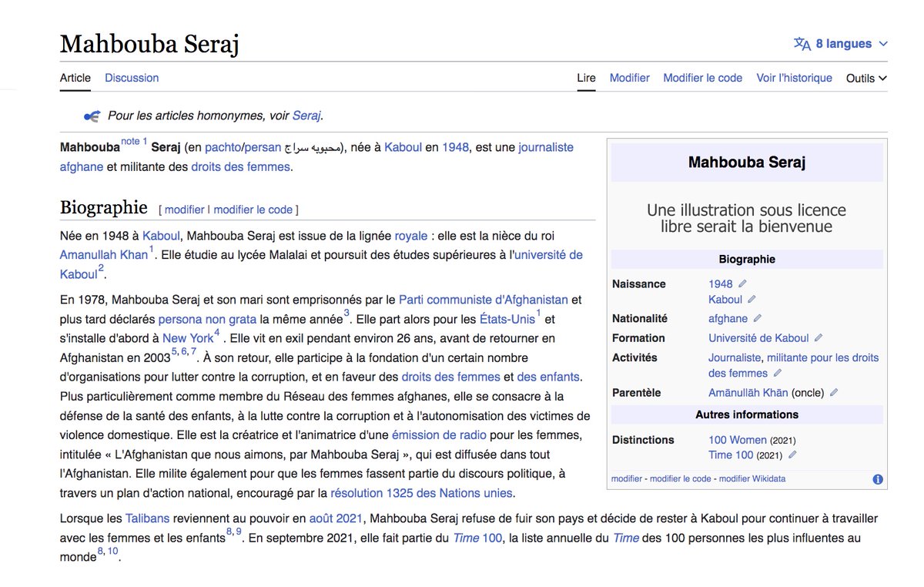Image resolution: width=924 pixels, height=587 pixels.
Task: Open États-Unis link
Action: click(507, 319)
